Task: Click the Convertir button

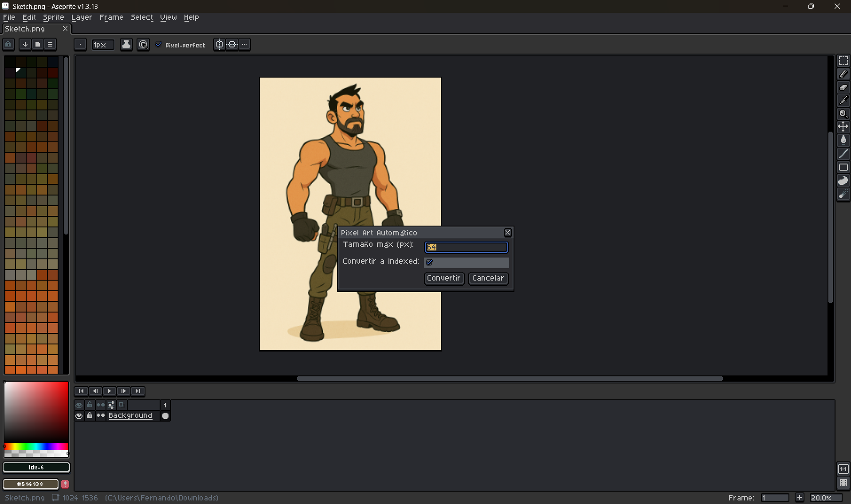Action: pos(444,278)
